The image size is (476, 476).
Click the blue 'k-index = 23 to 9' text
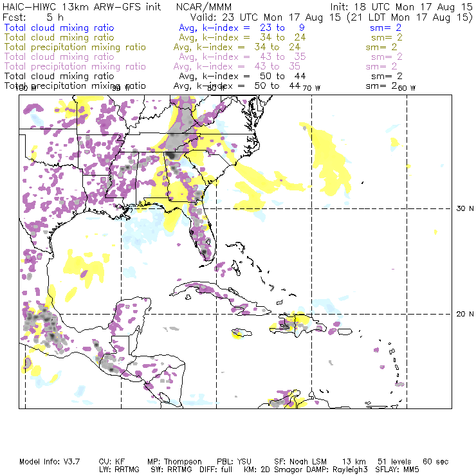253,28
